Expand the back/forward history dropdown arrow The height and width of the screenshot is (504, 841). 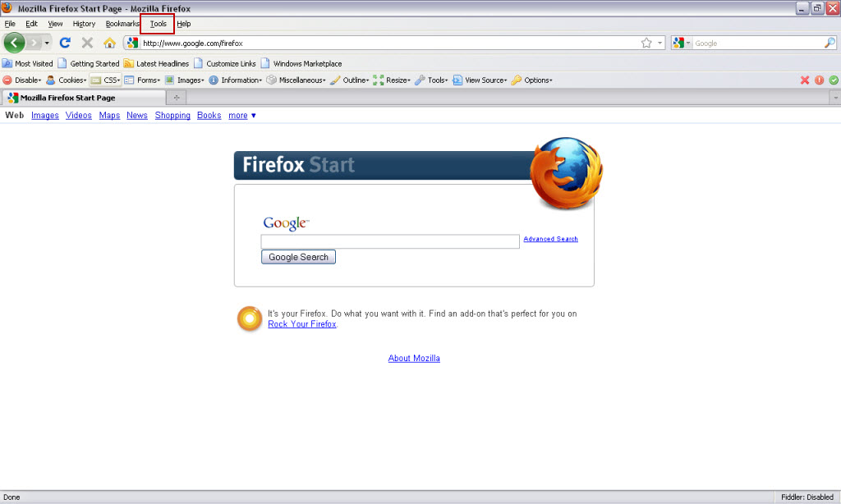pos(47,43)
